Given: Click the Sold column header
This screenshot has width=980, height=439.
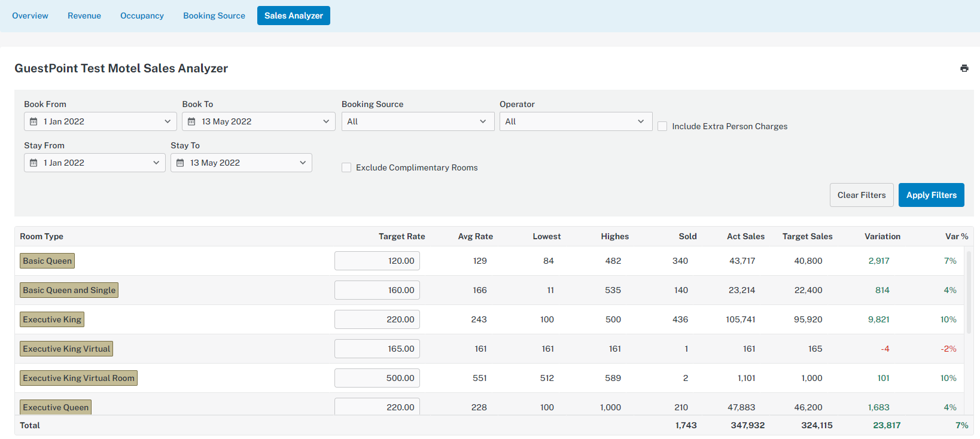Looking at the screenshot, I should click(x=688, y=236).
